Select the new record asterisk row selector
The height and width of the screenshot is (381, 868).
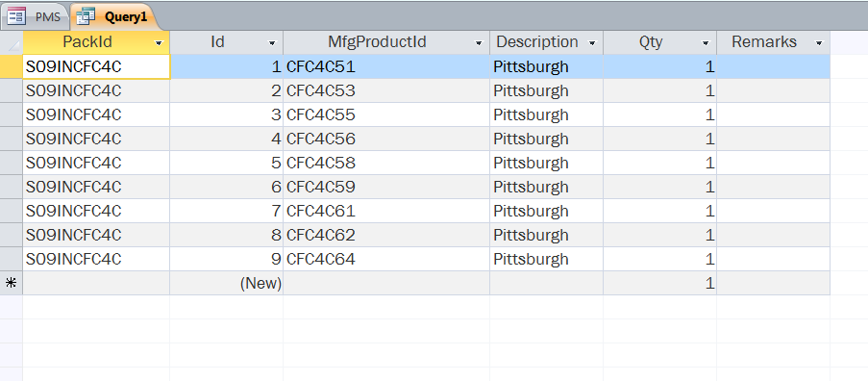click(x=12, y=283)
